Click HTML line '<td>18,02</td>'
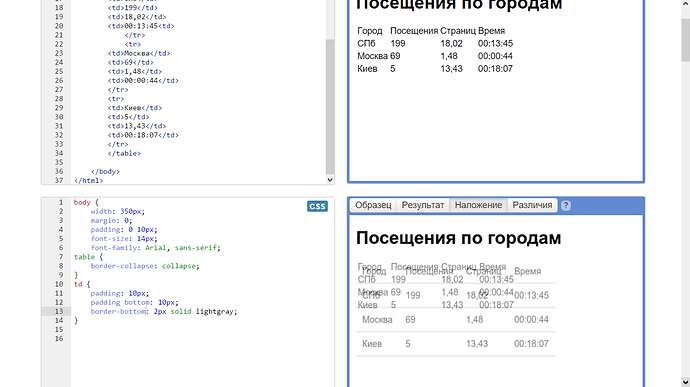Screen dimensions: 690x387 (x=137, y=17)
